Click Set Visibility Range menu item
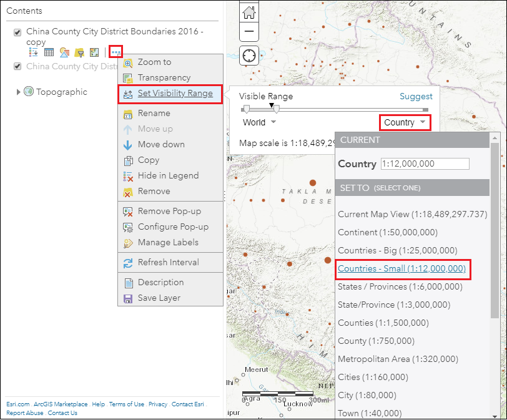 click(x=170, y=94)
